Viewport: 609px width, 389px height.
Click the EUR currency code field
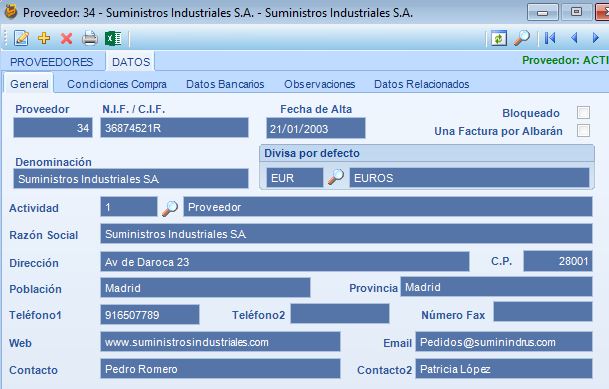click(x=294, y=178)
